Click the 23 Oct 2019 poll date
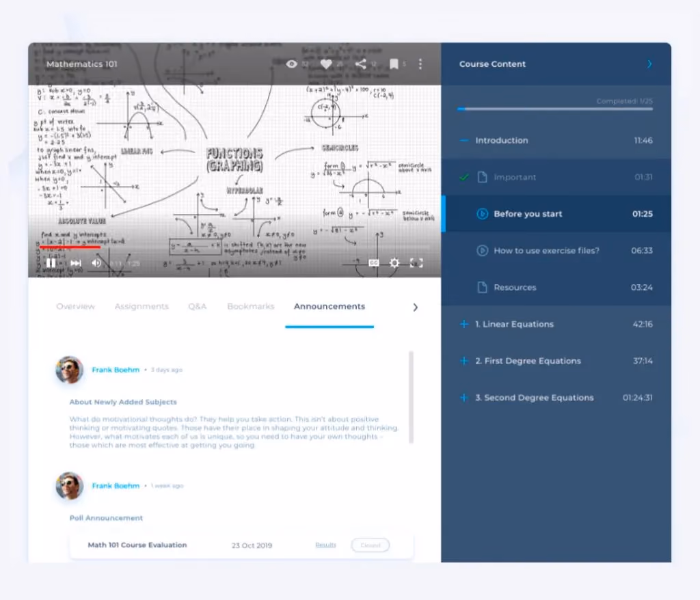 252,545
